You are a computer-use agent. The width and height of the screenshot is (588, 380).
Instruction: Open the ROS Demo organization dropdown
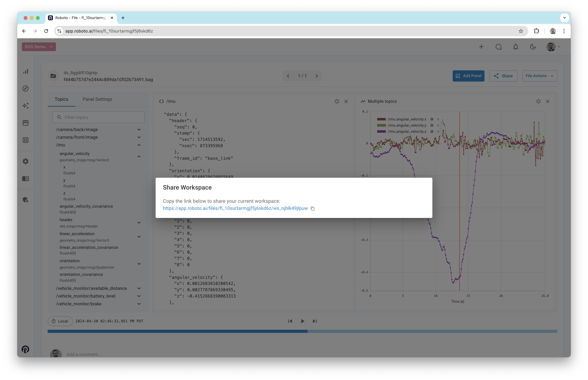39,47
